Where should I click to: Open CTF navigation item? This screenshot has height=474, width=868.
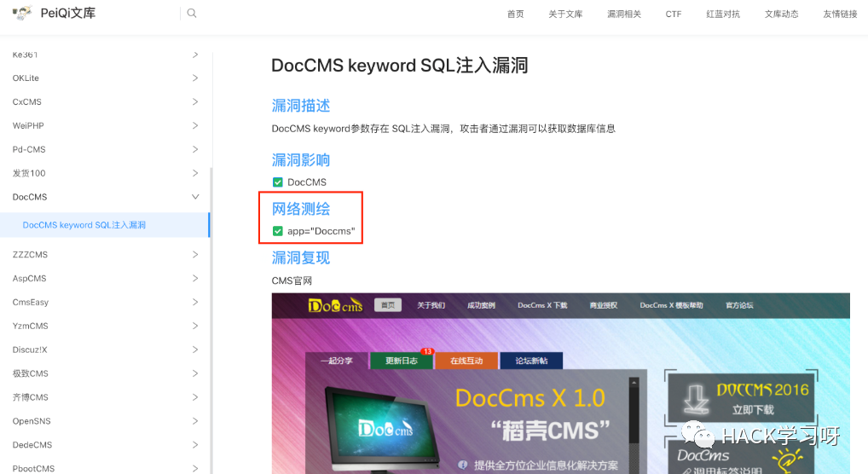673,14
